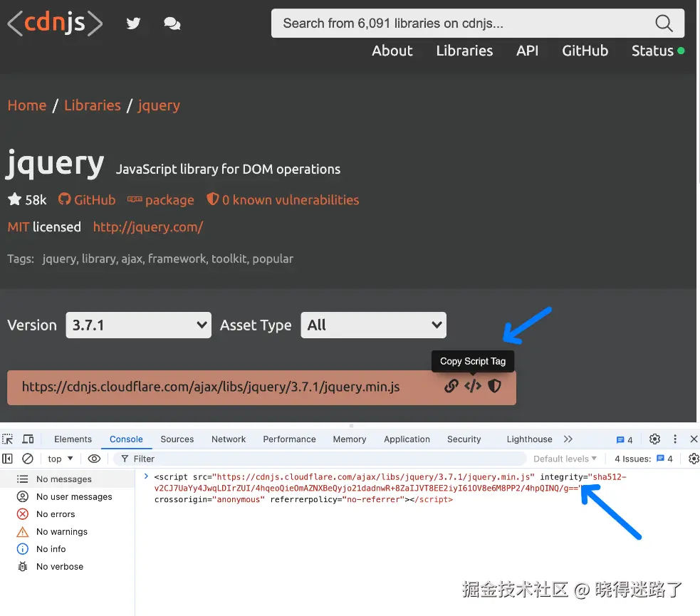
Task: Click the cdnjs logo
Action: (x=55, y=23)
